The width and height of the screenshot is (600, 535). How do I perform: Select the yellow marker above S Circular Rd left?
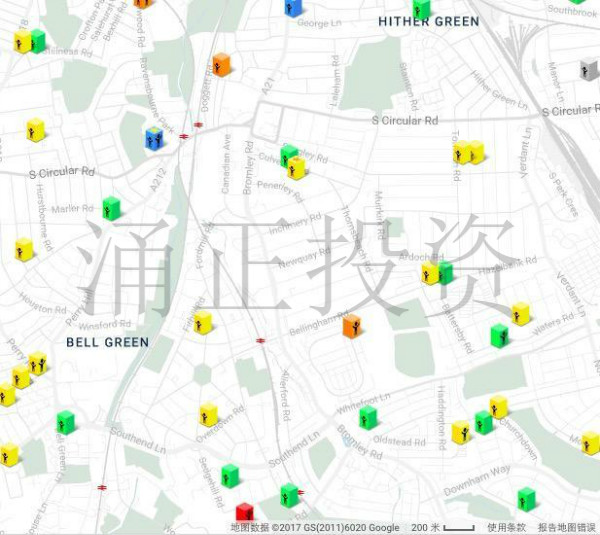(x=36, y=130)
